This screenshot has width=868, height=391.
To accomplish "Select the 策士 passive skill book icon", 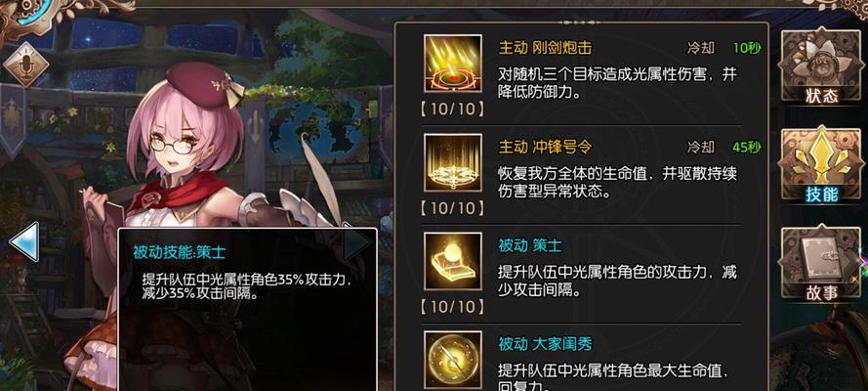I will [x=453, y=261].
